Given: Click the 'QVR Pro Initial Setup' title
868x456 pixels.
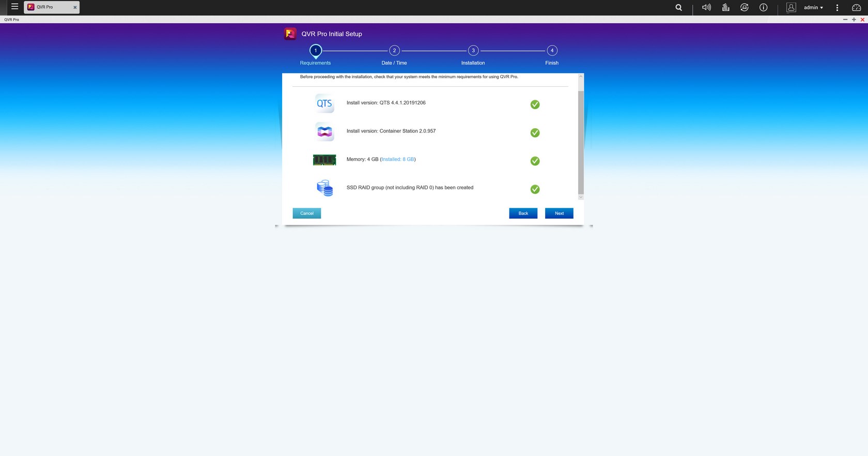Looking at the screenshot, I should click(332, 34).
